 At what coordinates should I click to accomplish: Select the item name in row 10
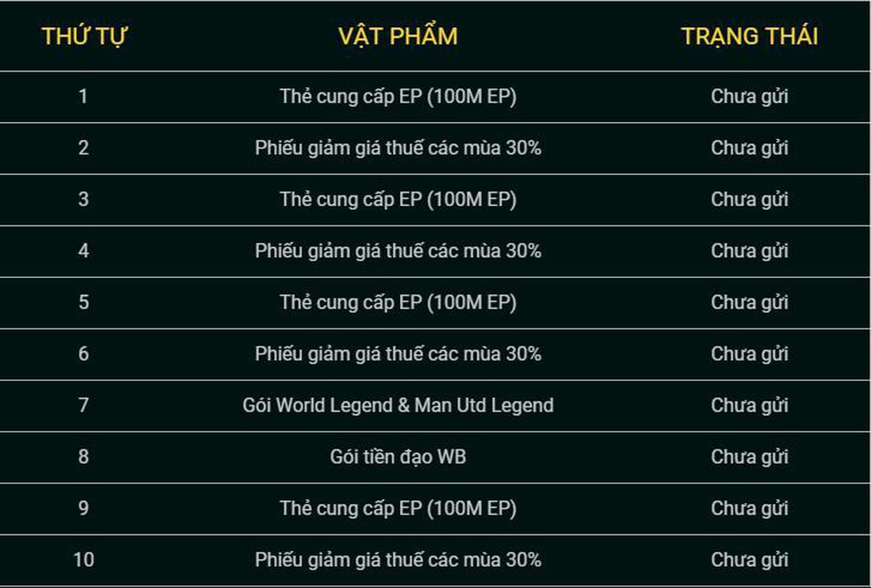[x=398, y=560]
